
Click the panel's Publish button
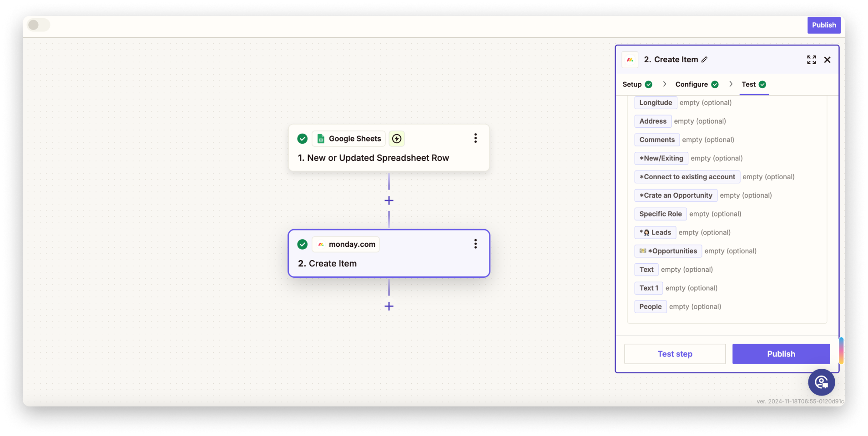781,354
